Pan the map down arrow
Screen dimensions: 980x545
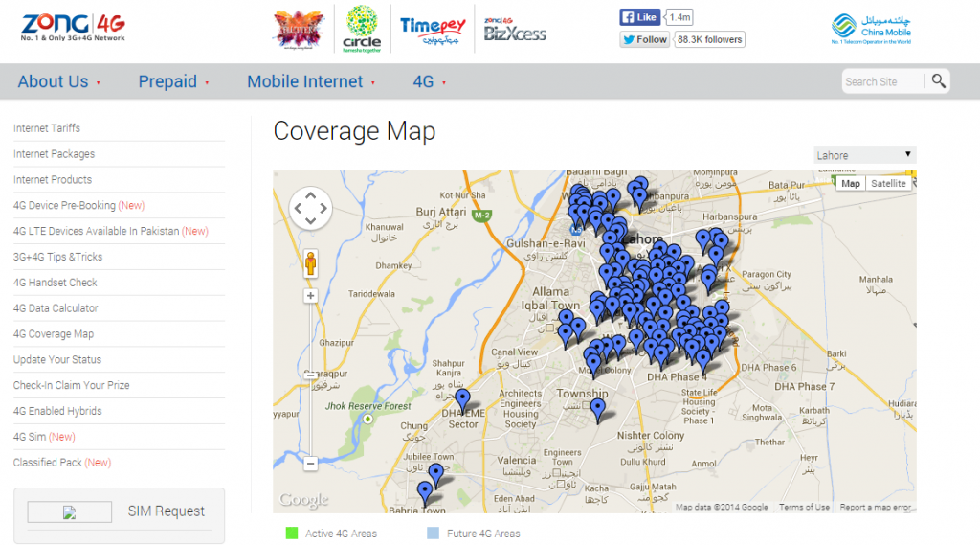click(311, 221)
